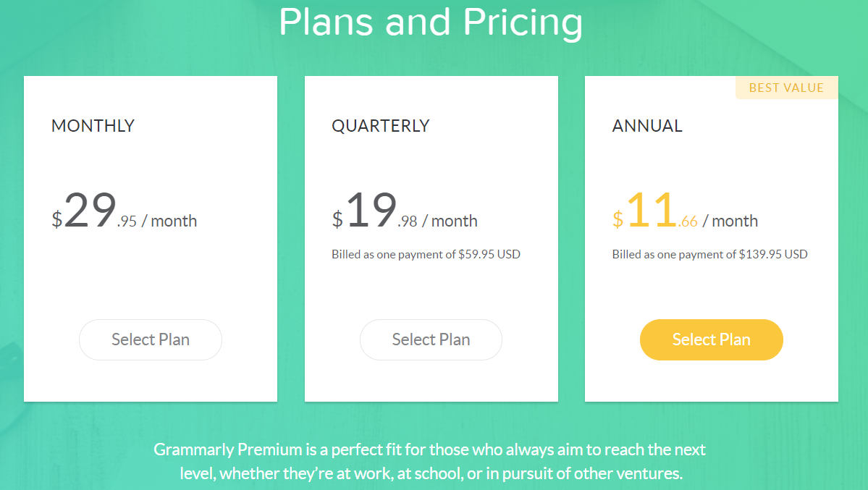Click the .98 cents in the Quarterly price
868x490 pixels.
[408, 221]
